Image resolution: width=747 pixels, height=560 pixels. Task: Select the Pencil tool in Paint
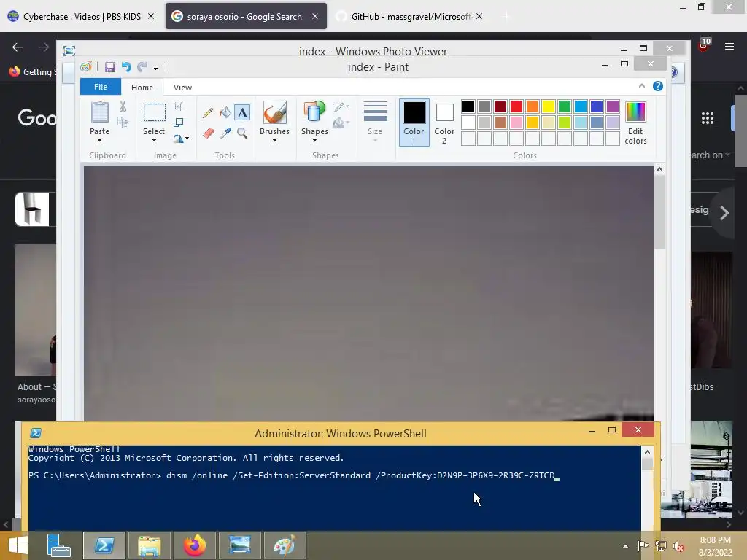point(208,113)
